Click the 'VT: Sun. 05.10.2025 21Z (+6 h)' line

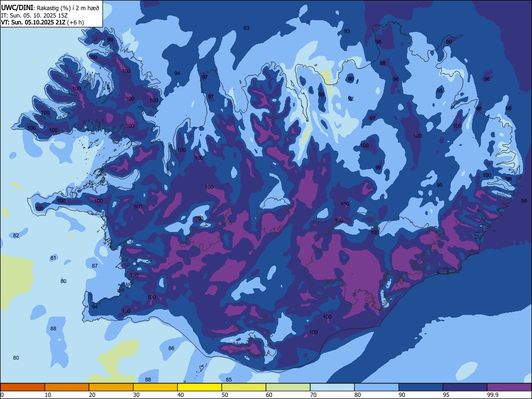pos(43,22)
